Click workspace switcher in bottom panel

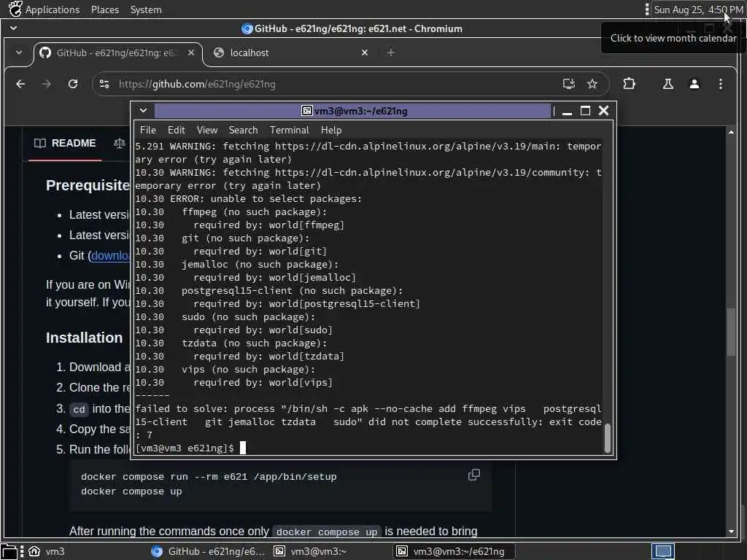point(662,551)
